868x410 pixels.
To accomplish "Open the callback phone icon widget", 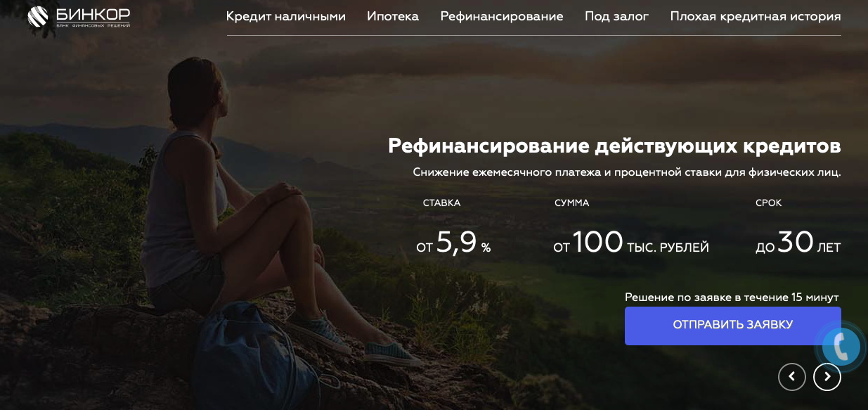I will click(x=842, y=346).
